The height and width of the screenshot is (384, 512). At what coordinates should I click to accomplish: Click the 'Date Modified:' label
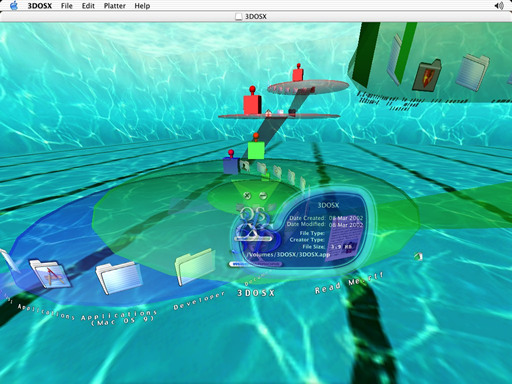(x=306, y=224)
